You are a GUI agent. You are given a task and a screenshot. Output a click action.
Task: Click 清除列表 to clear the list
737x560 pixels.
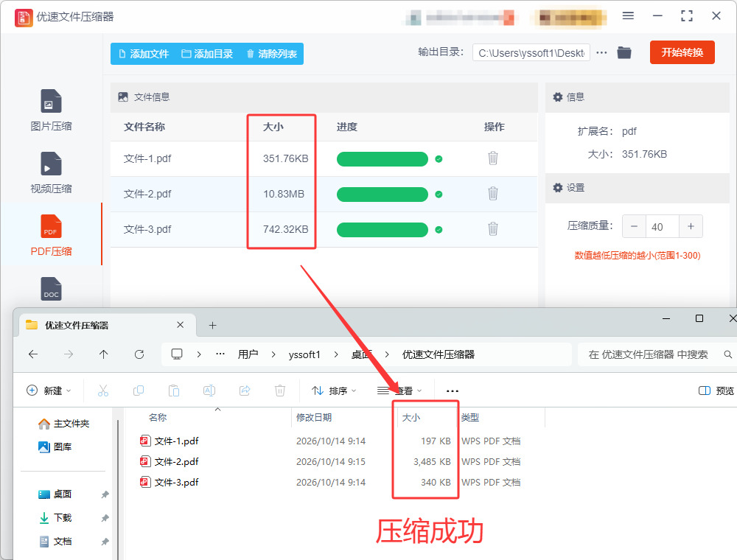(272, 54)
